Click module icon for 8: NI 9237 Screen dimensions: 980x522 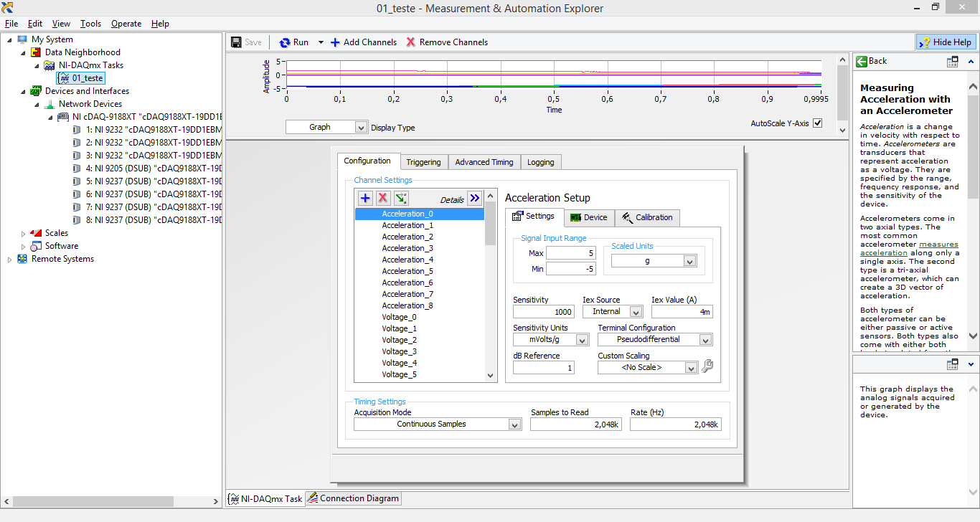[77, 220]
